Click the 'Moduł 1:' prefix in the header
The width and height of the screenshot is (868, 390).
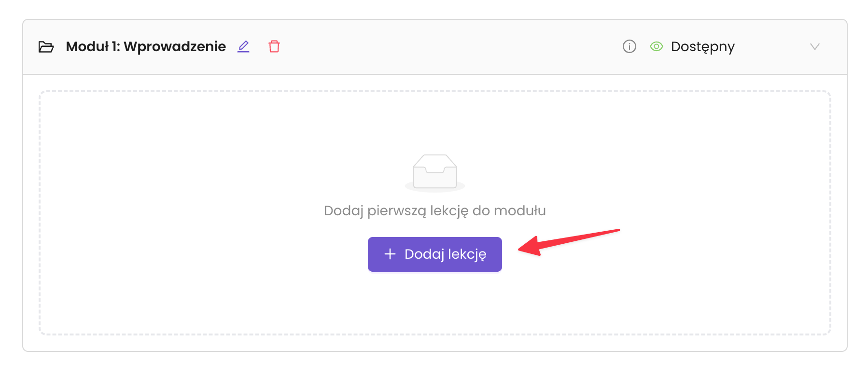pos(93,47)
